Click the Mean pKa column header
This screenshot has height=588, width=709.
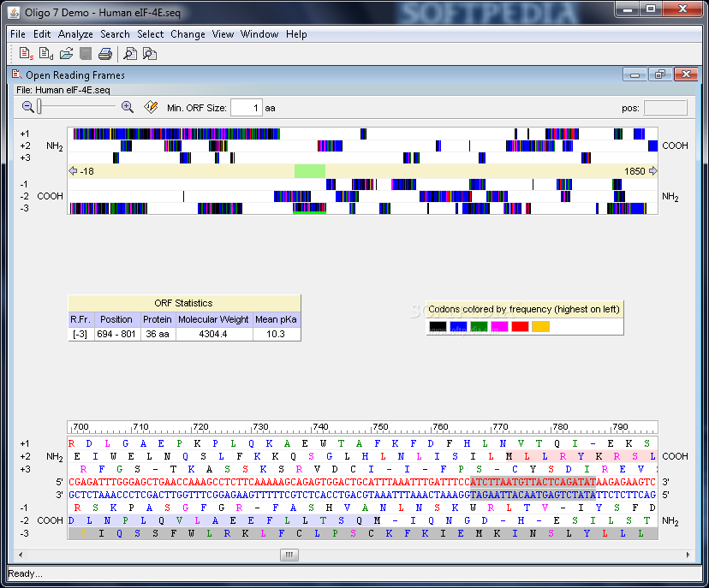(276, 319)
